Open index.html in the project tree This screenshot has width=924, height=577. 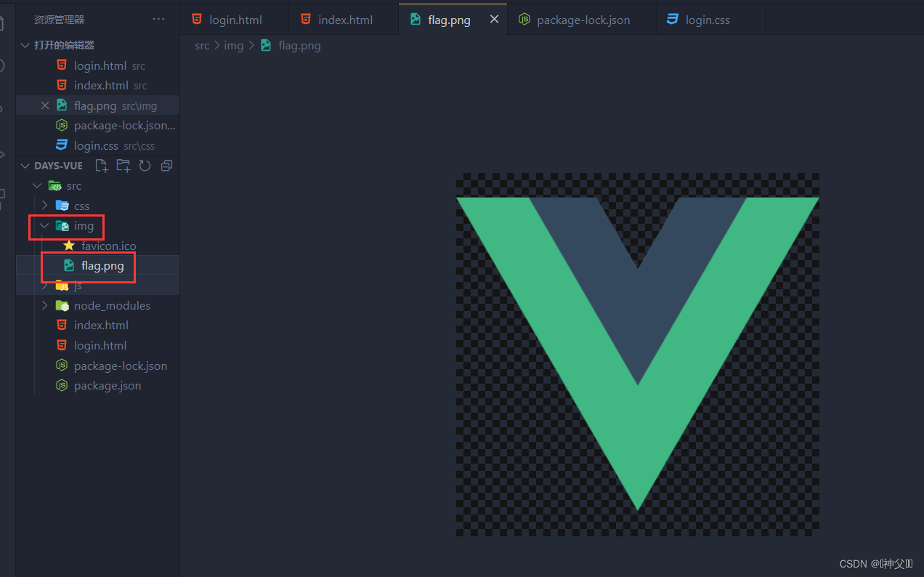[x=97, y=325]
